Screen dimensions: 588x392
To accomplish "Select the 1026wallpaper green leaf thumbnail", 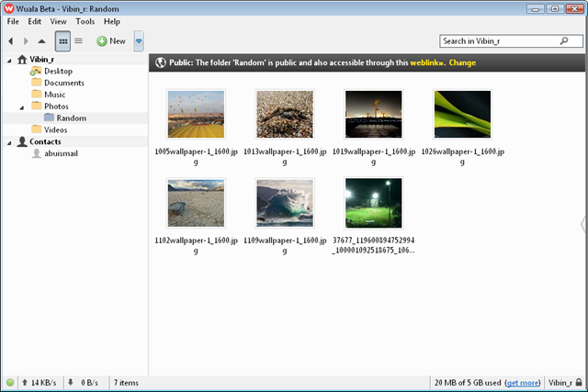I will [x=462, y=115].
